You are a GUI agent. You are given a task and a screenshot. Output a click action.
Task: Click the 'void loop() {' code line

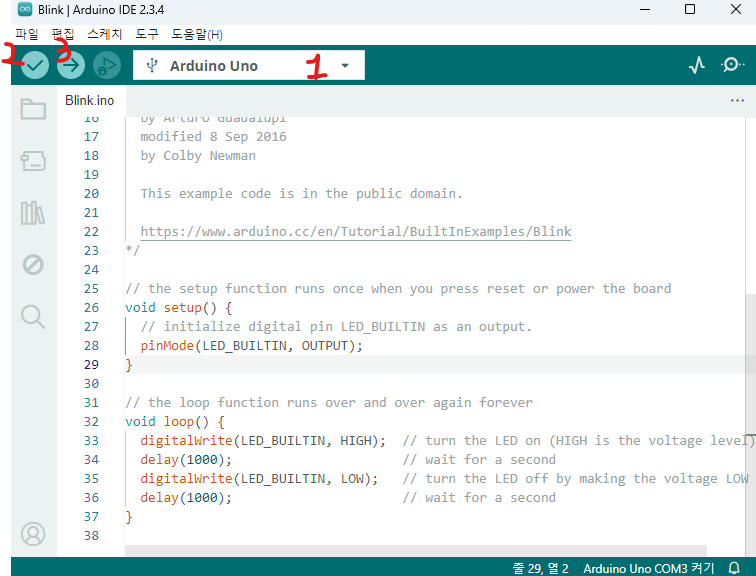coord(175,421)
